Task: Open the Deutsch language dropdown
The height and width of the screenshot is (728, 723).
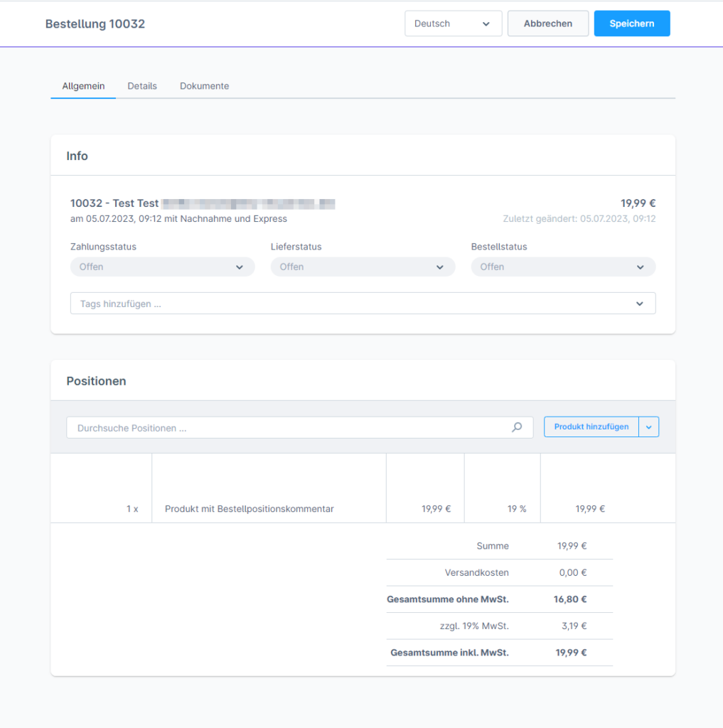Action: pyautogui.click(x=453, y=23)
